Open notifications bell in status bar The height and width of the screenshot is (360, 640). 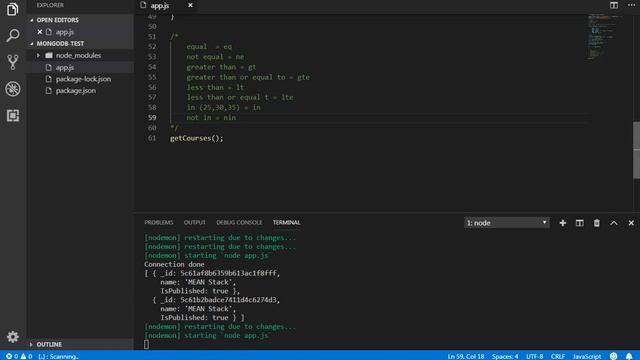[629, 356]
